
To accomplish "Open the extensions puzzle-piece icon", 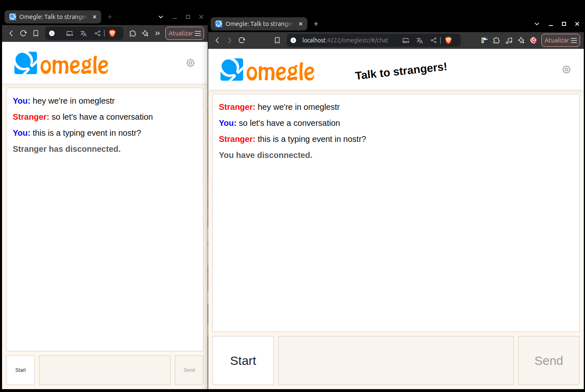I will [497, 40].
